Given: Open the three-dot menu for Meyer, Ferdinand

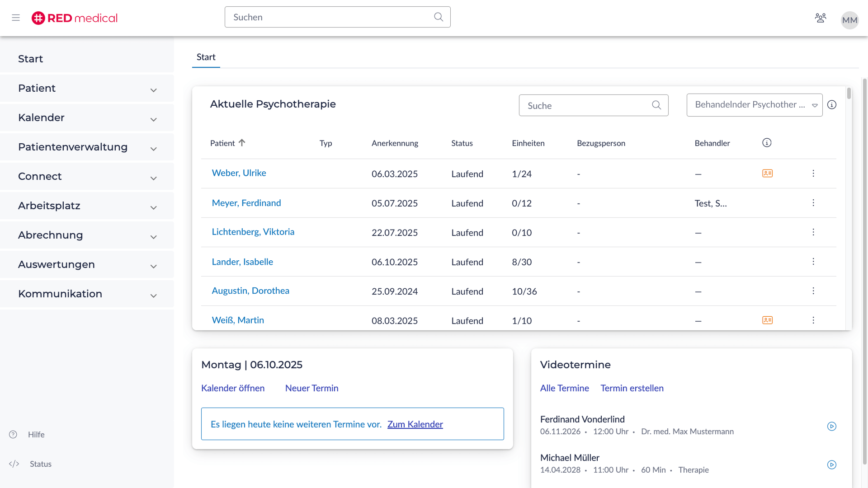Looking at the screenshot, I should tap(813, 203).
